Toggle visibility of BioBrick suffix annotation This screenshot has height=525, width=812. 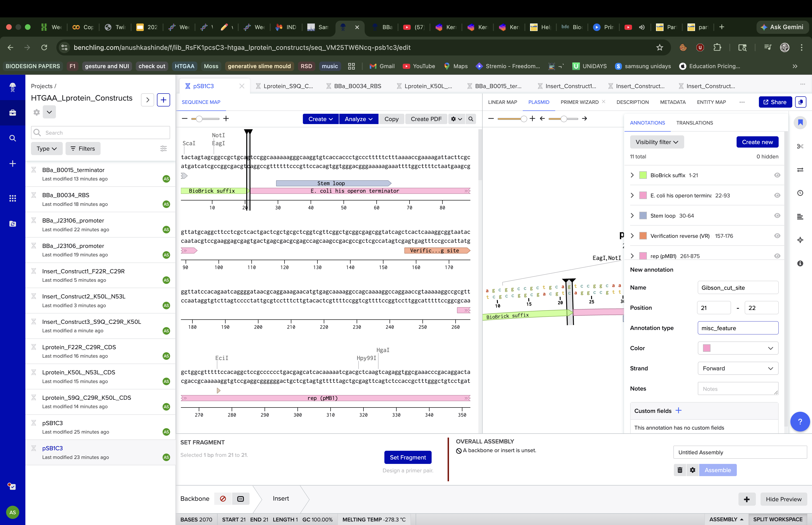(x=777, y=175)
